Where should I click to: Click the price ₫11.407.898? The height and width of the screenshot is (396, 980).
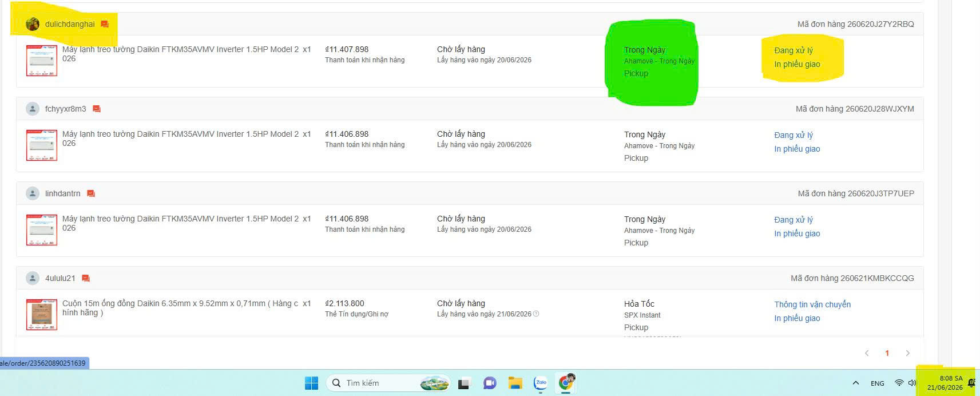pos(347,49)
